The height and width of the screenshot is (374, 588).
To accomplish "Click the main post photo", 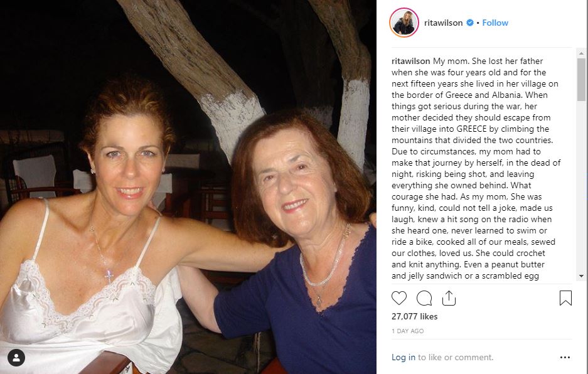I will coord(188,187).
